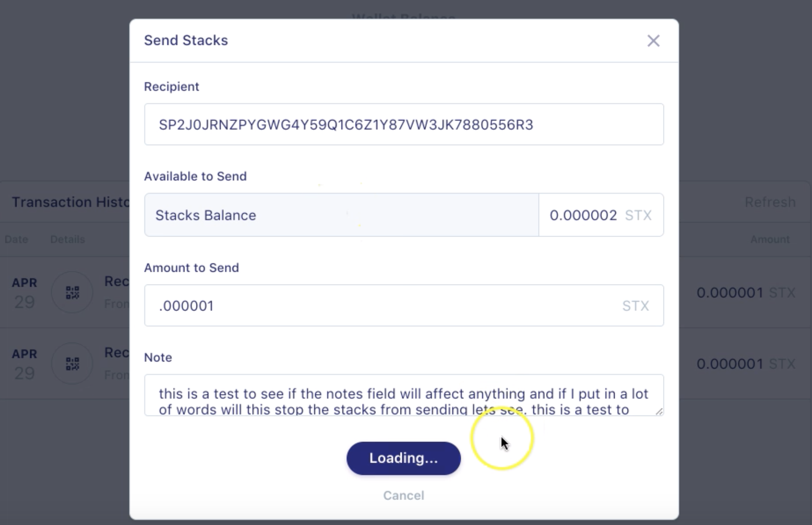Click the Send Stacks dialog title
Screen dimensions: 812x525
pyautogui.click(x=186, y=40)
